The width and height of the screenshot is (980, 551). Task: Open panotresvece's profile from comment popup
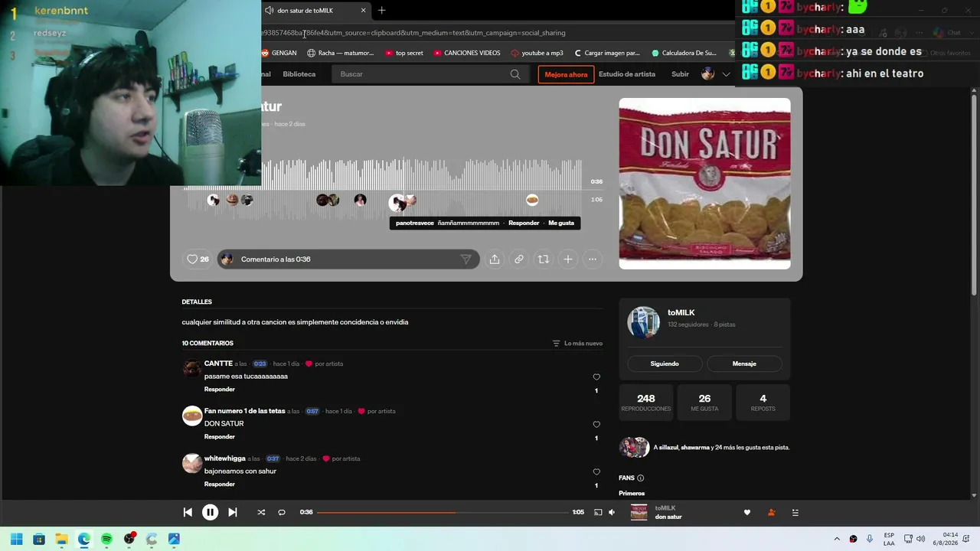coord(415,223)
